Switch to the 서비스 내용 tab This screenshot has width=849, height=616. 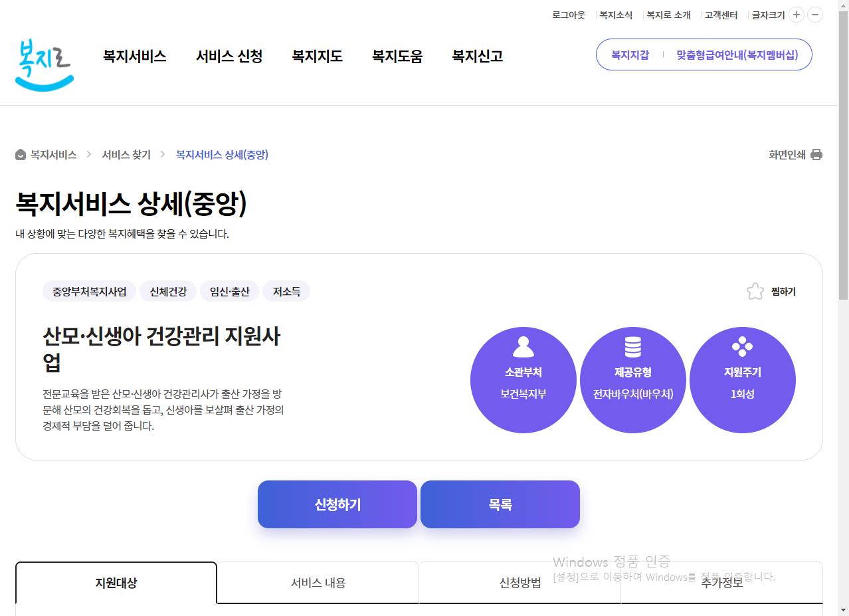point(318,583)
